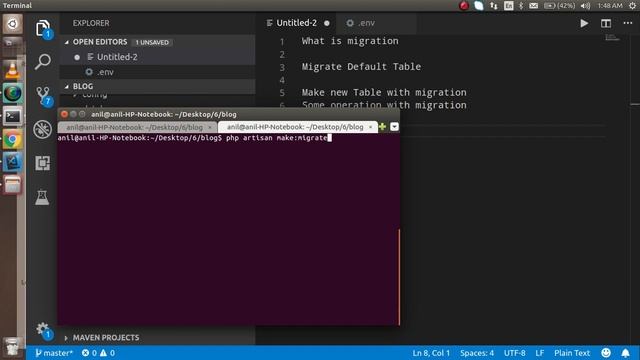This screenshot has height=360, width=640.
Task: Open Google Chrome from the launcher
Action: [13, 140]
